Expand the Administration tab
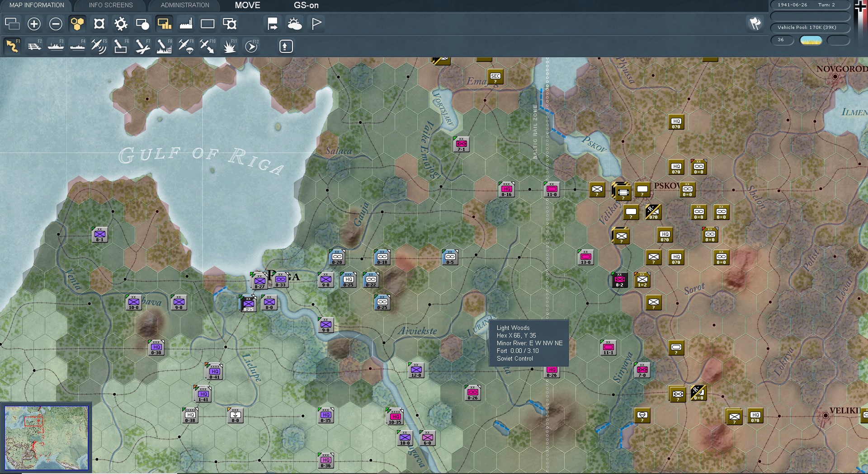Screen dimensions: 868x474 [x=185, y=5]
